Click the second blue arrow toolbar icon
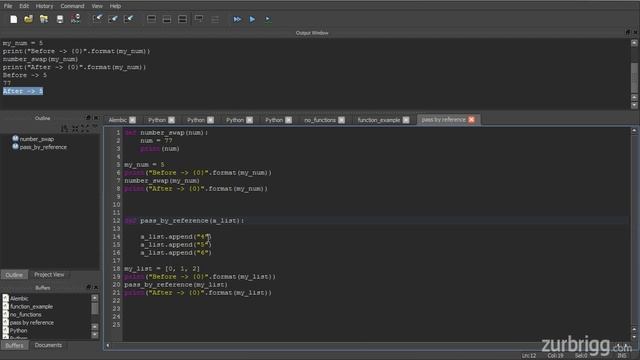The image size is (640, 360). (113, 19)
